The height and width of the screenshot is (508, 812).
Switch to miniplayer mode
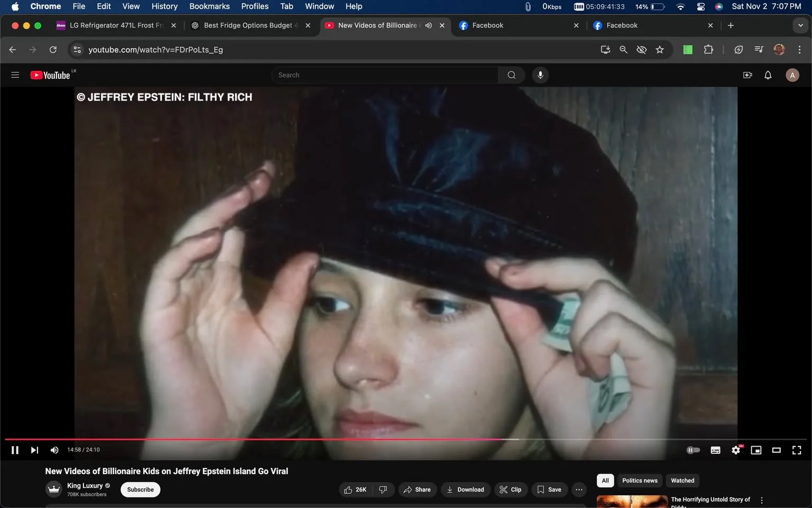(756, 450)
